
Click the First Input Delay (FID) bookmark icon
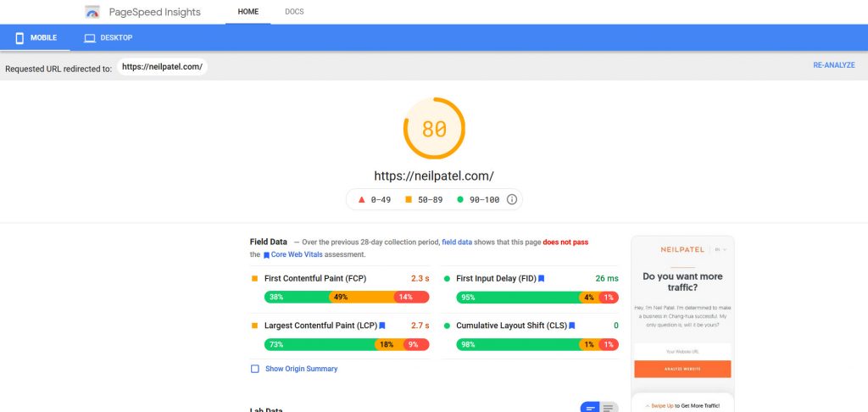pos(542,279)
